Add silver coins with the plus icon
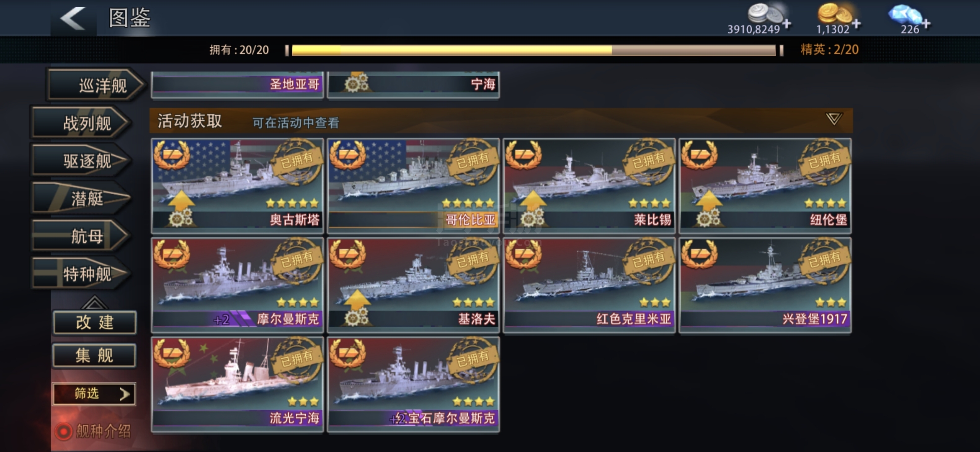Viewport: 980px width, 452px height. pyautogui.click(x=787, y=24)
